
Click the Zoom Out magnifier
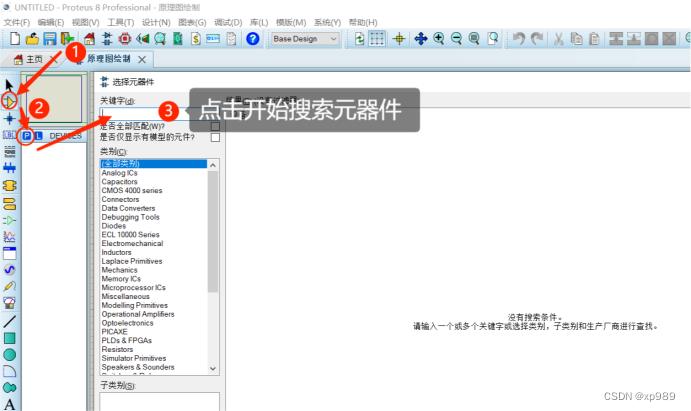pos(457,39)
